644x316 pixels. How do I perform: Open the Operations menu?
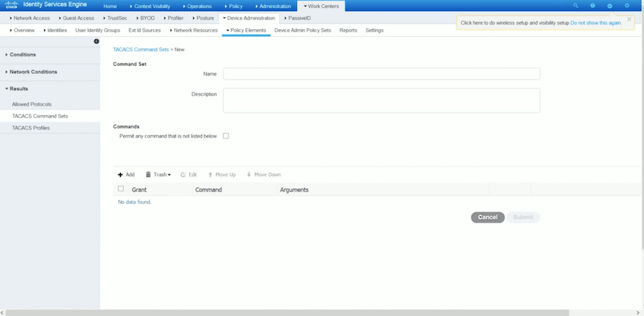click(197, 6)
